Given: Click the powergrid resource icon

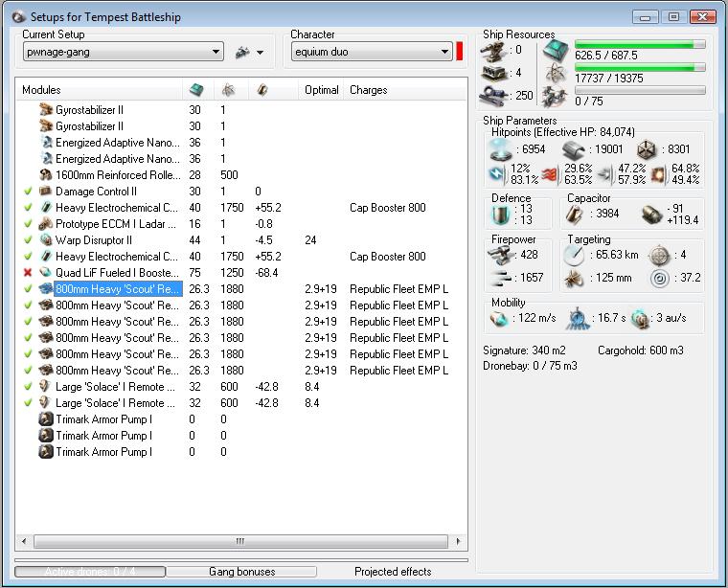Looking at the screenshot, I should [x=556, y=74].
